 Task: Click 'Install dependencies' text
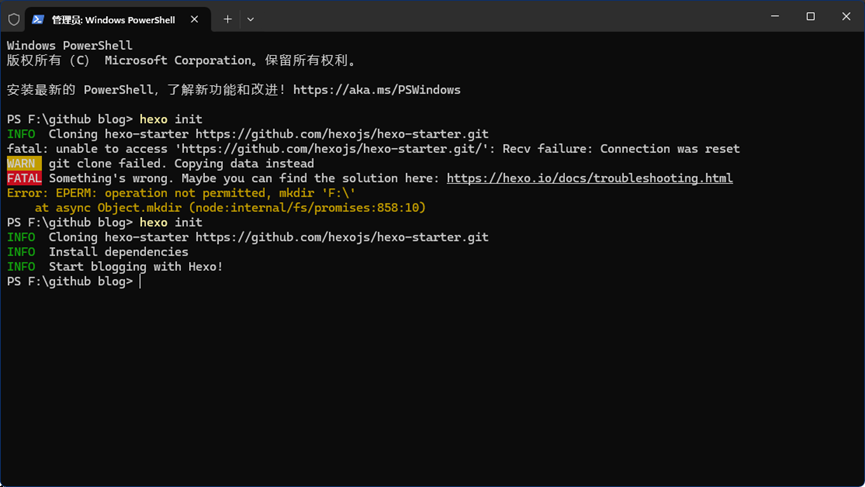[118, 251]
